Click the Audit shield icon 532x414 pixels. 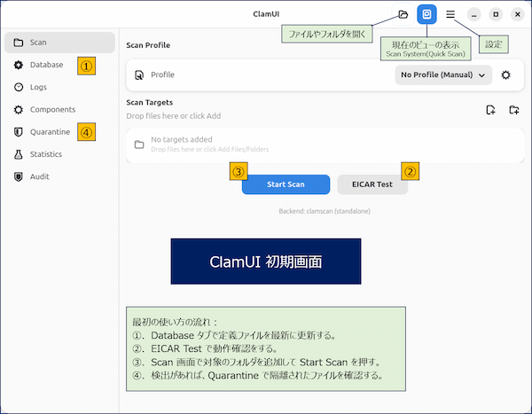pyautogui.click(x=19, y=176)
